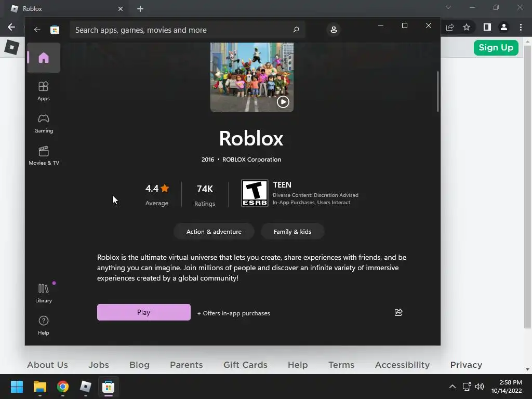Open the Help link in the page footer

(298, 365)
